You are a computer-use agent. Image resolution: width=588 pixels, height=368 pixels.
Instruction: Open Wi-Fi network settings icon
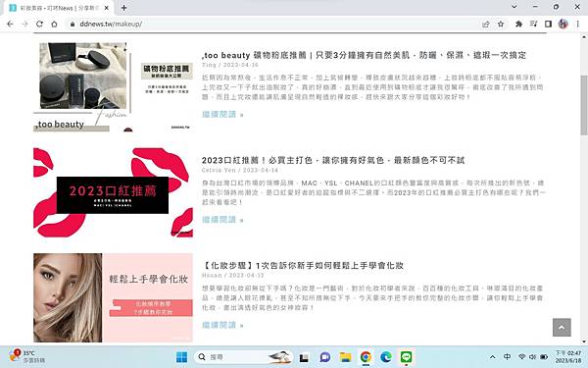click(521, 357)
